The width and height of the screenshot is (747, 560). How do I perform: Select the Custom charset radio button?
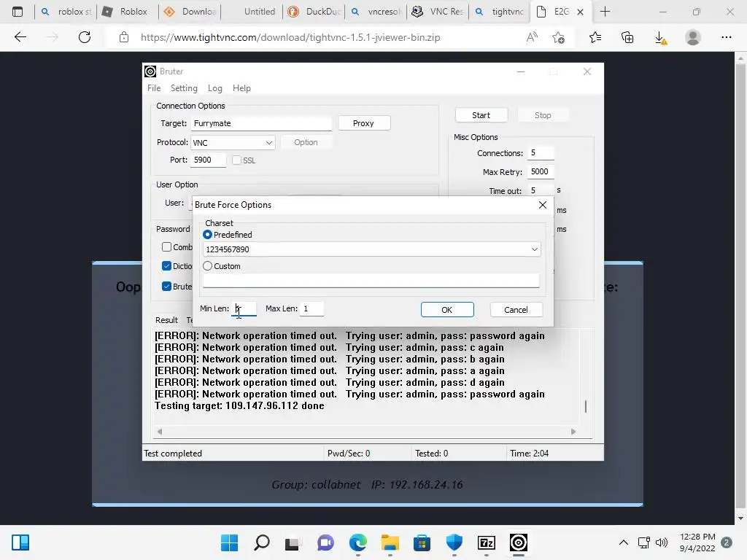(207, 266)
